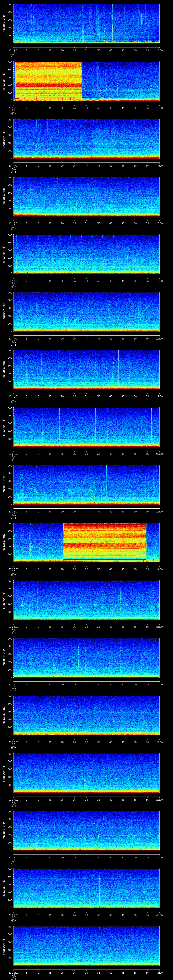The height and width of the screenshot is (980, 173).
Task: Click the spectrogram panel starting at 20:14:00
Action: pyautogui.click(x=87, y=24)
